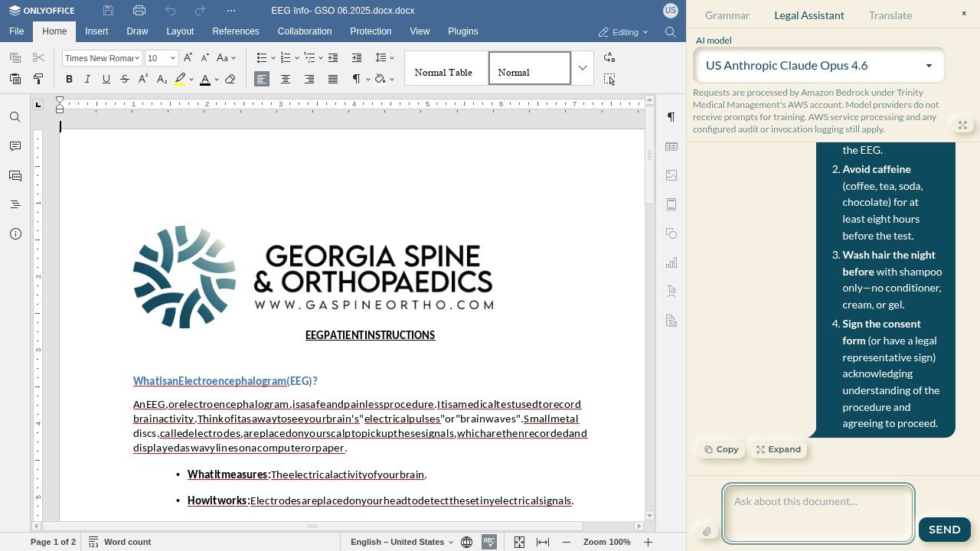980x551 pixels.
Task: Toggle spell checking in status bar
Action: (x=489, y=542)
